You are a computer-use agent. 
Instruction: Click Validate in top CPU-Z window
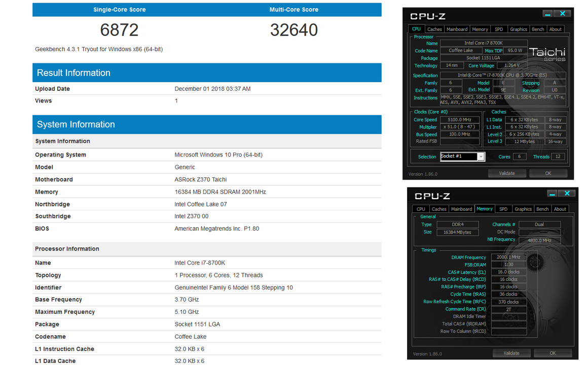click(507, 173)
